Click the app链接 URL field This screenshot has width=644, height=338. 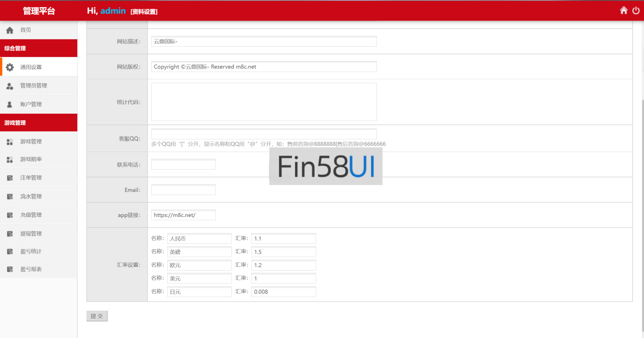[x=183, y=215]
